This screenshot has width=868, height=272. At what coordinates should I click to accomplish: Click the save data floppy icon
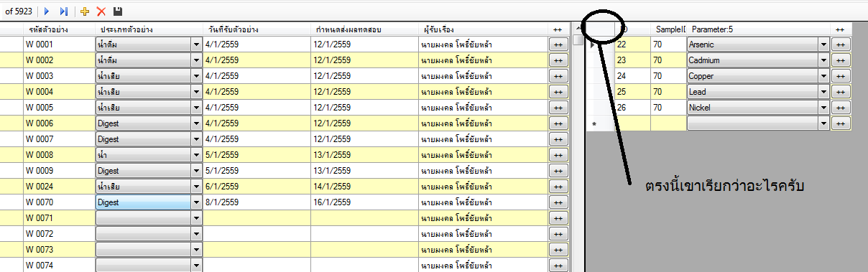coord(118,11)
